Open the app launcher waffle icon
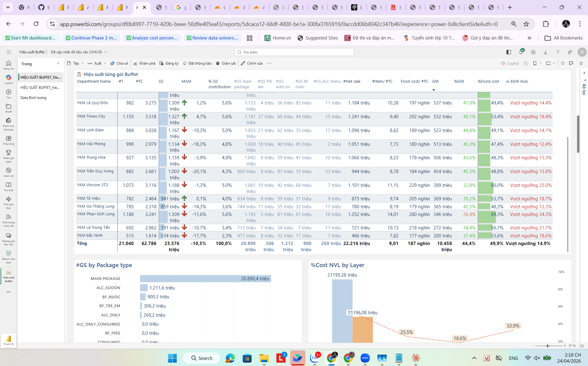 pos(9,52)
